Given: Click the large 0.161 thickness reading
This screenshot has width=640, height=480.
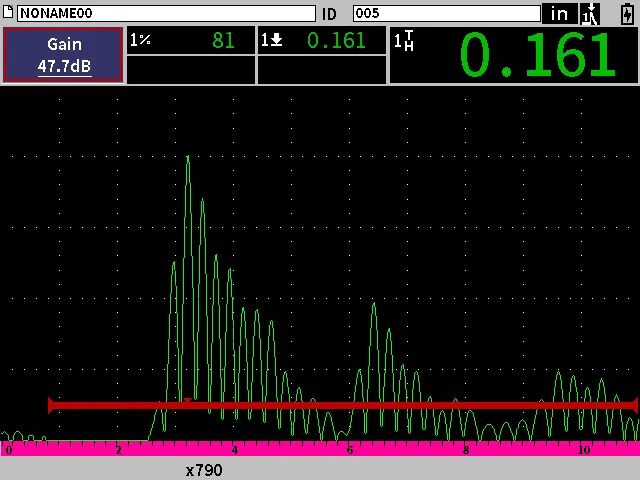Looking at the screenshot, I should [536, 55].
